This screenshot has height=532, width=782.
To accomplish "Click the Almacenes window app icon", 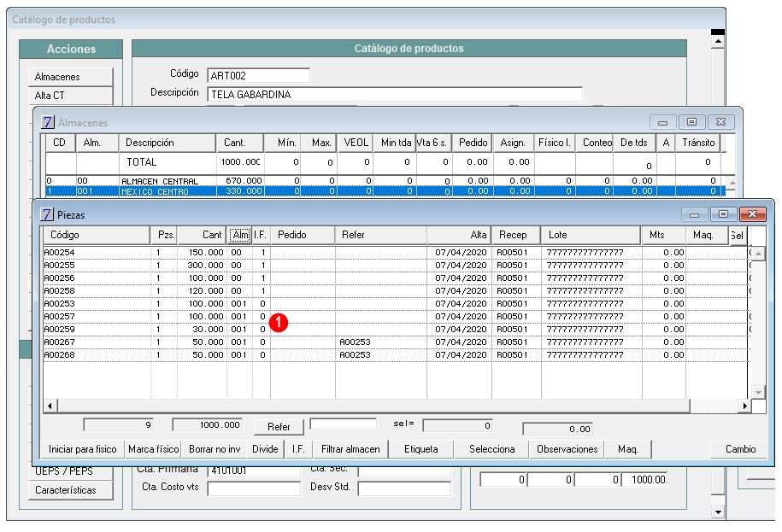I will [x=47, y=122].
